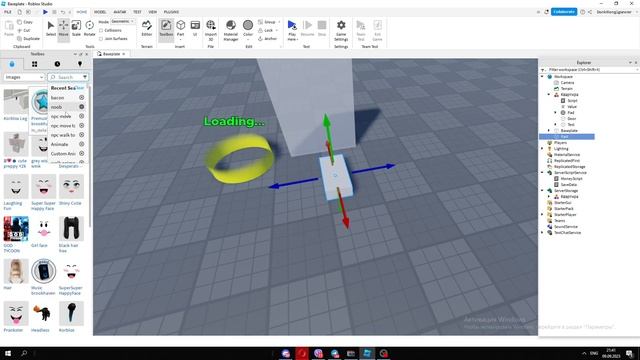
Task: Remove 'Animate' from recent searches
Action: (x=82, y=144)
